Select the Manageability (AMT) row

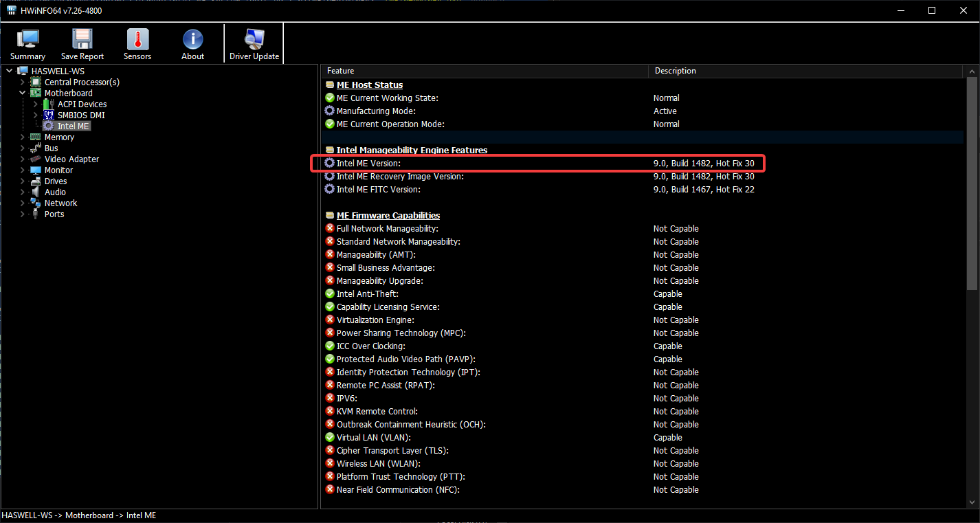point(643,254)
